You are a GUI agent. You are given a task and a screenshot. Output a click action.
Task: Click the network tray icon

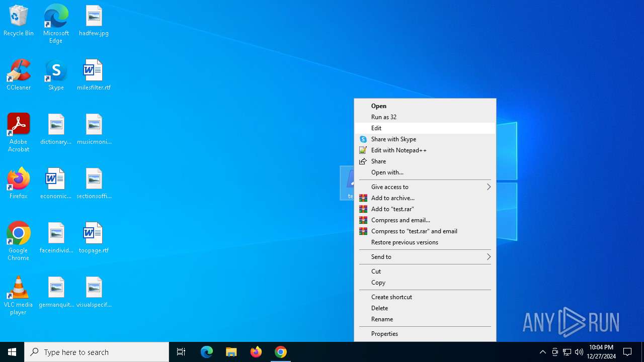pos(567,352)
